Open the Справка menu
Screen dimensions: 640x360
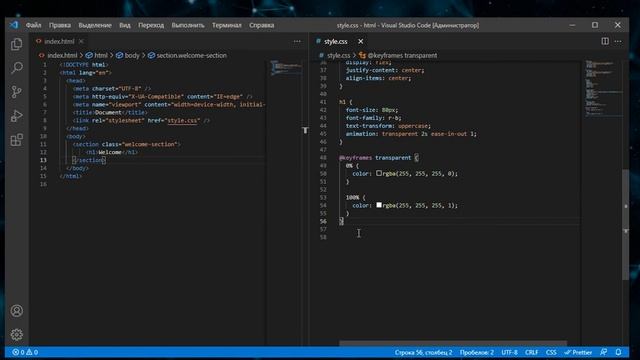[x=262, y=25]
